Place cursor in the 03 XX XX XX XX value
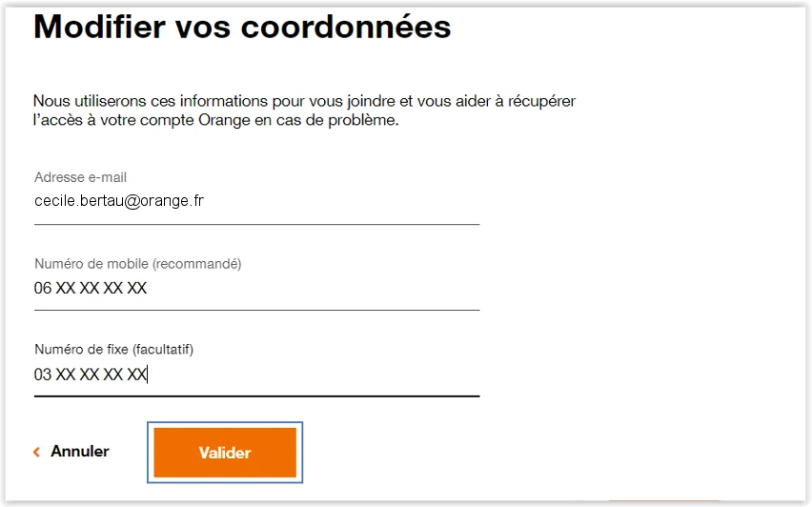Screen dimensions: 812x507 click(91, 375)
